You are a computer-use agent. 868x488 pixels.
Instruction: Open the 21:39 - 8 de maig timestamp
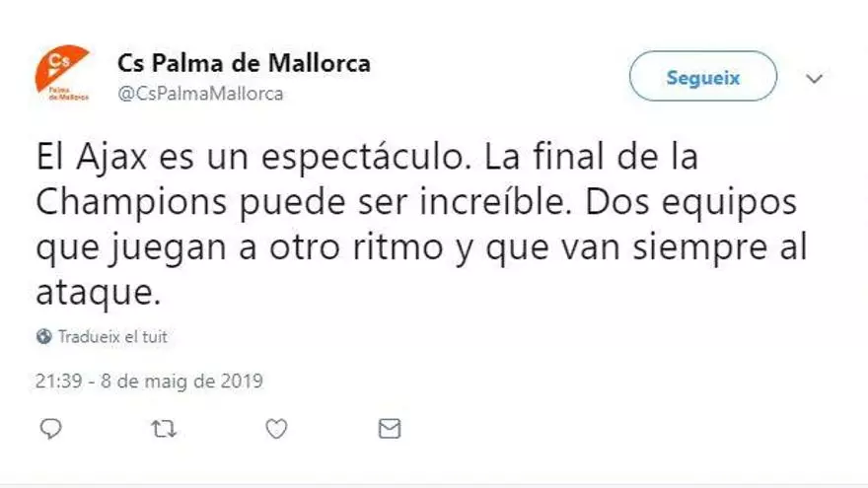pos(150,381)
